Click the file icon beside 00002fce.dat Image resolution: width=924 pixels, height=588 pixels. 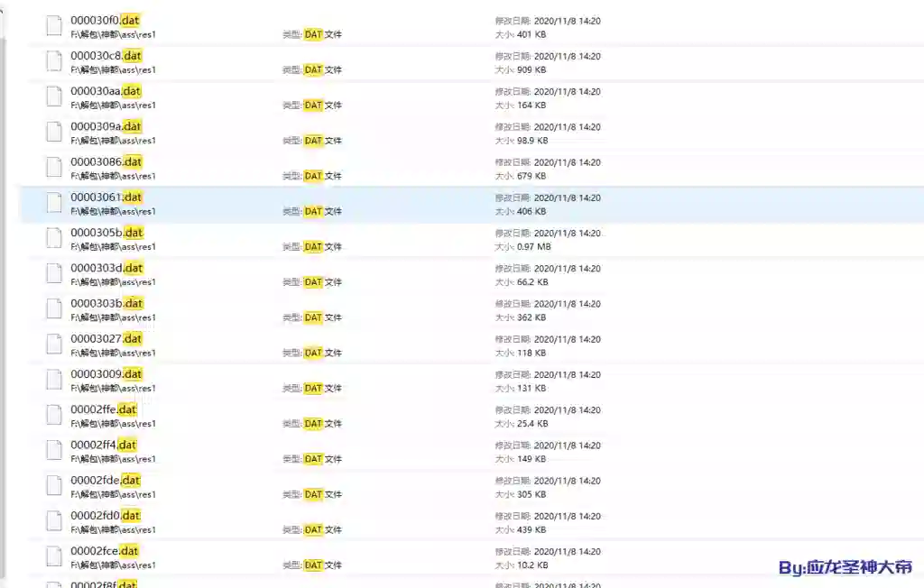[x=54, y=556]
